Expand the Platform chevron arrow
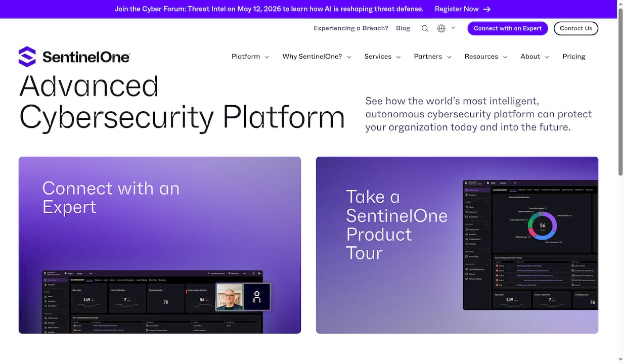Viewport: 624px width, 364px height. click(266, 57)
